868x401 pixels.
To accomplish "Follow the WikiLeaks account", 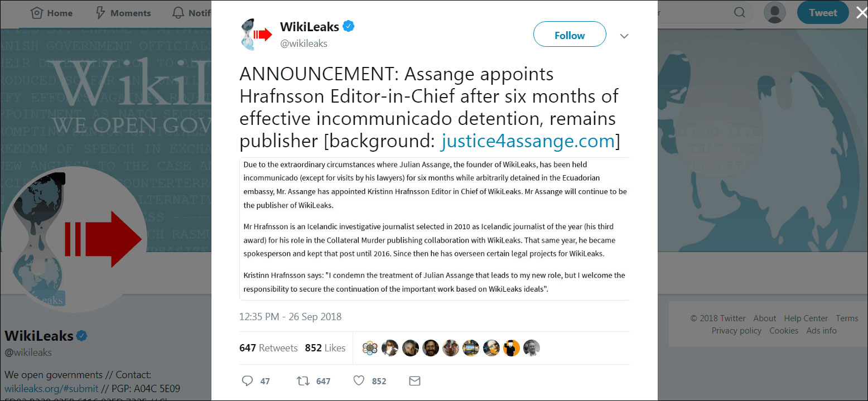I will (x=569, y=35).
